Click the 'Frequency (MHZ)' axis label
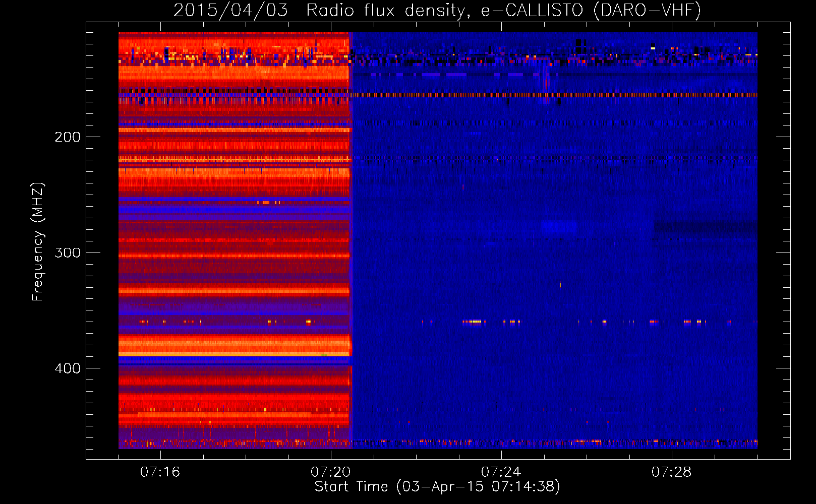The height and width of the screenshot is (504, 816). click(x=38, y=242)
